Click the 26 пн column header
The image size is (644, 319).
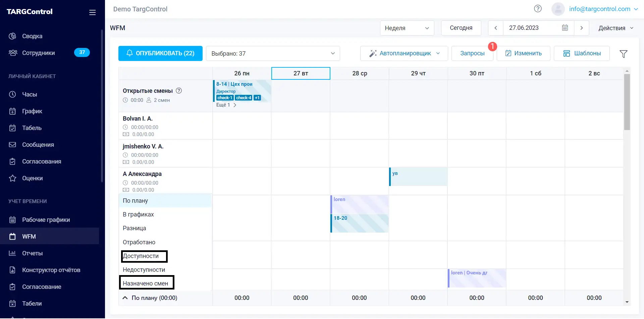(x=242, y=73)
